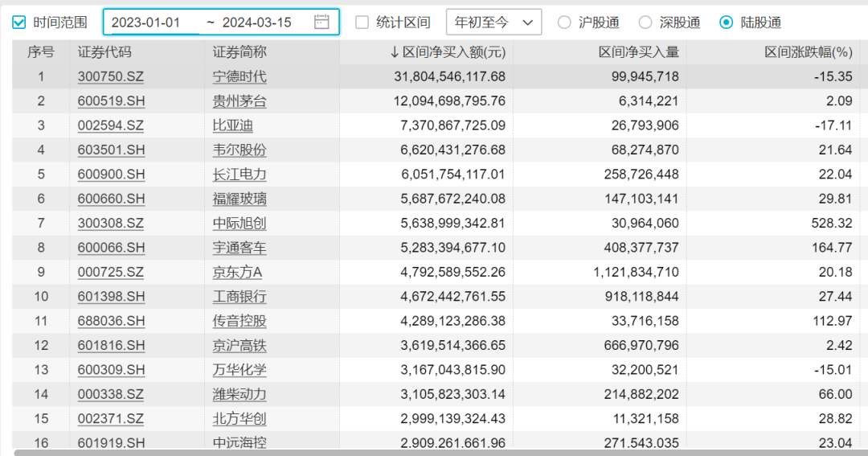Viewport: 868px width, 456px height.
Task: Edit the end date 2024-03-15 field
Action: (257, 23)
